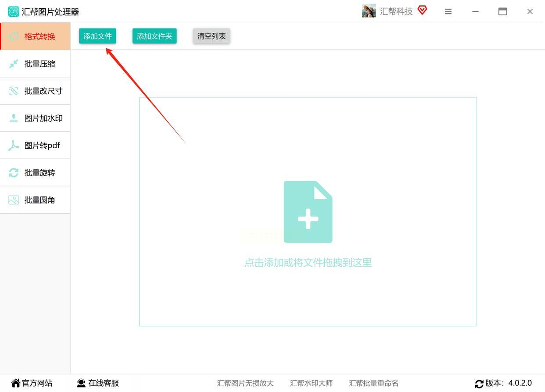The image size is (545, 392).
Task: Click the red VIP diamond badge
Action: point(422,10)
